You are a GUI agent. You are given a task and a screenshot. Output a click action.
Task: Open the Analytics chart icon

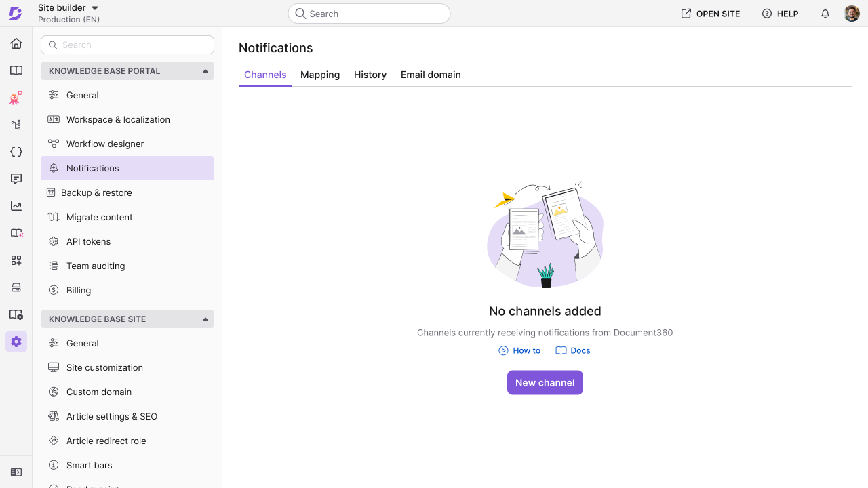click(16, 206)
